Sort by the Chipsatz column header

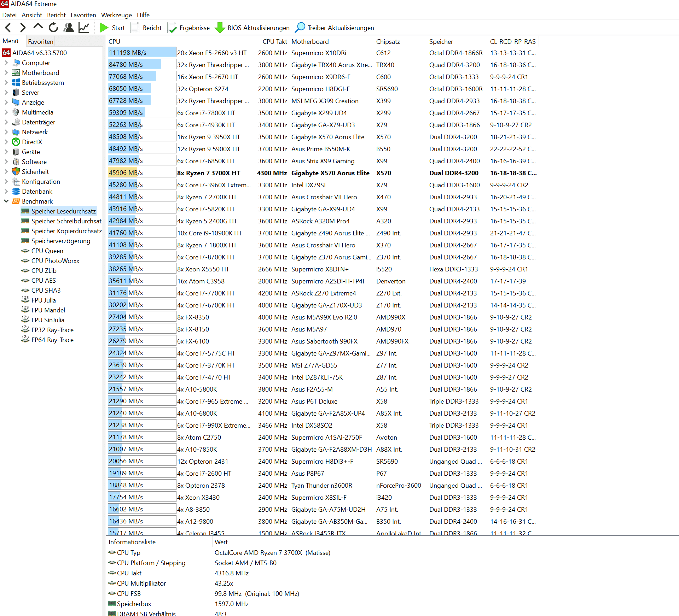click(400, 42)
